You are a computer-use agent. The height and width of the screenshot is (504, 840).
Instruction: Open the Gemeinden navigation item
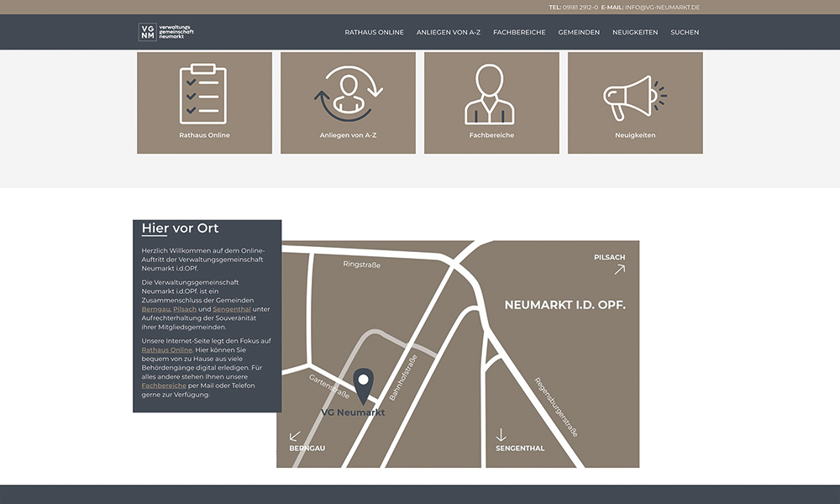pyautogui.click(x=579, y=32)
